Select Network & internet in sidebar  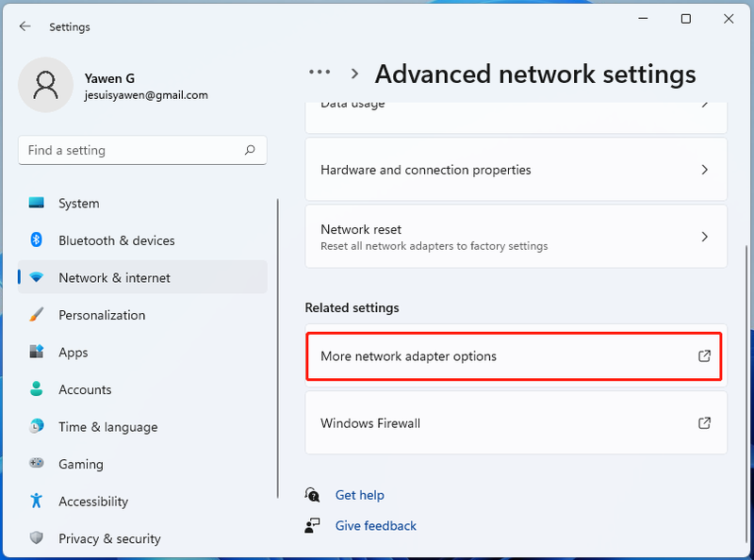pos(142,277)
